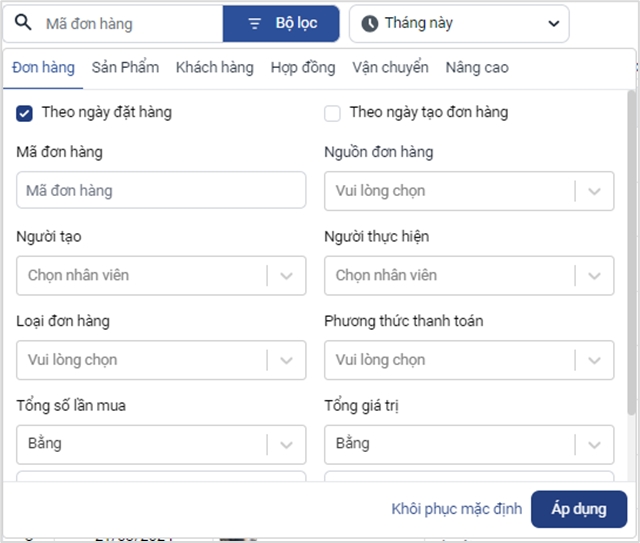Focus the Mã đơn hàng filter input
The height and width of the screenshot is (543, 640).
(161, 190)
